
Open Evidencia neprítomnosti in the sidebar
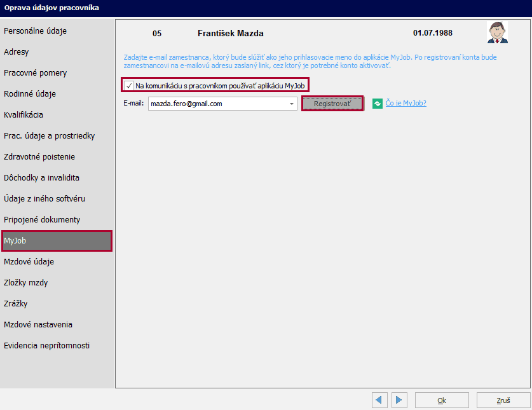pyautogui.click(x=46, y=346)
